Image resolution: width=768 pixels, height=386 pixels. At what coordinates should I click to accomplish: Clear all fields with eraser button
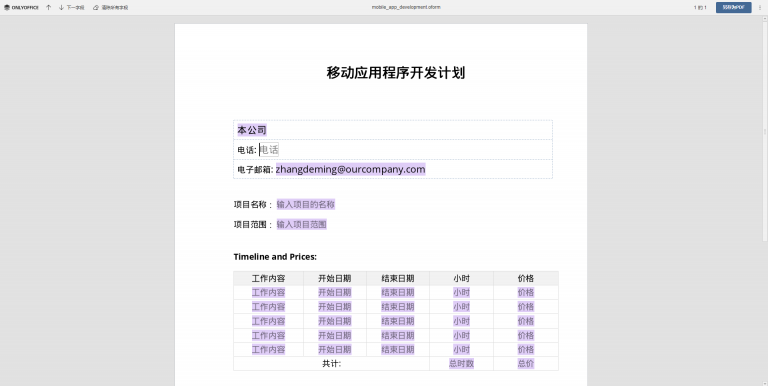[x=111, y=7]
